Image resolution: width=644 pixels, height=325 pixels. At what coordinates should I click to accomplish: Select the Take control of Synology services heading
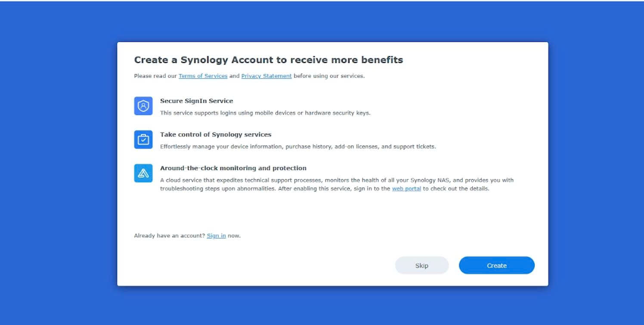[216, 135]
